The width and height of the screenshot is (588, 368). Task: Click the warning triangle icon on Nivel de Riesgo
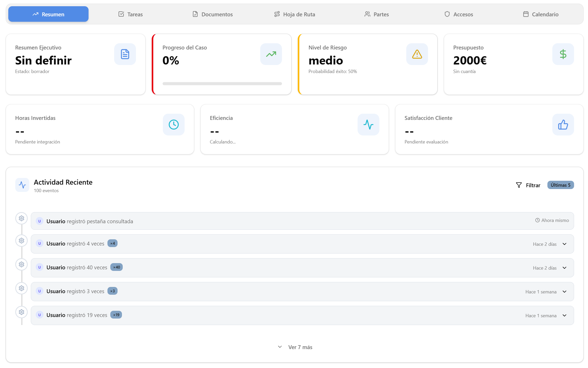417,54
